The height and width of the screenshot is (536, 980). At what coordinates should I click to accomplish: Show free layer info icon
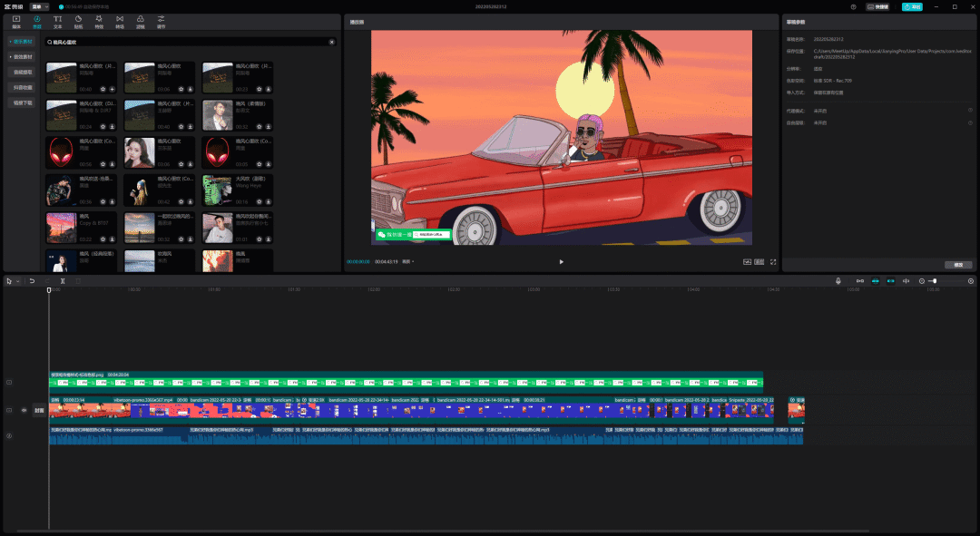[970, 122]
